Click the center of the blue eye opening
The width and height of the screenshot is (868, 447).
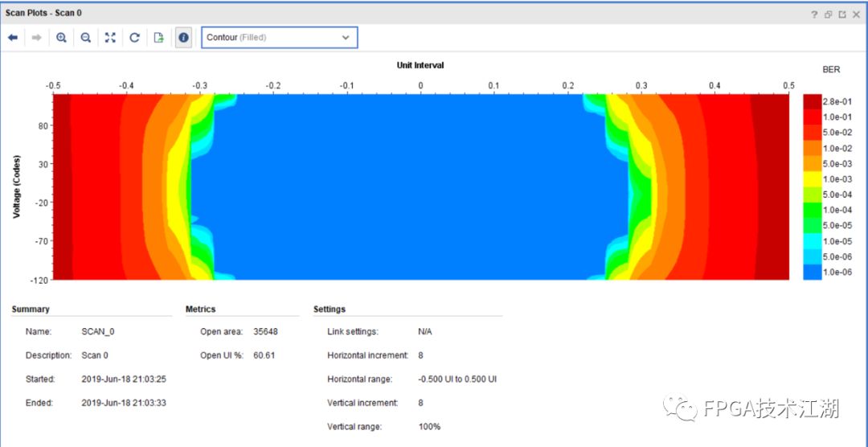tap(410, 187)
